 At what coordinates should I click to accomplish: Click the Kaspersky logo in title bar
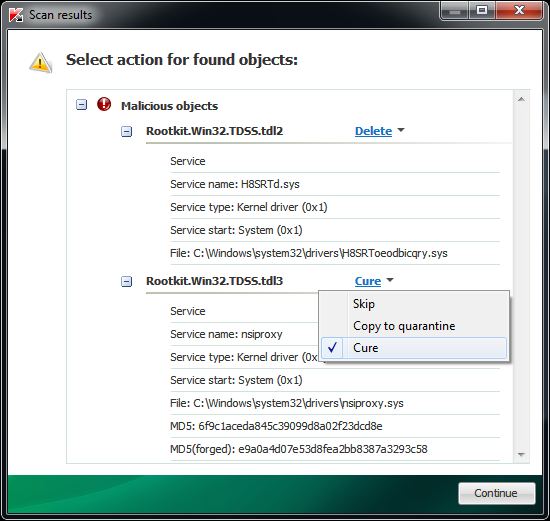tap(16, 15)
